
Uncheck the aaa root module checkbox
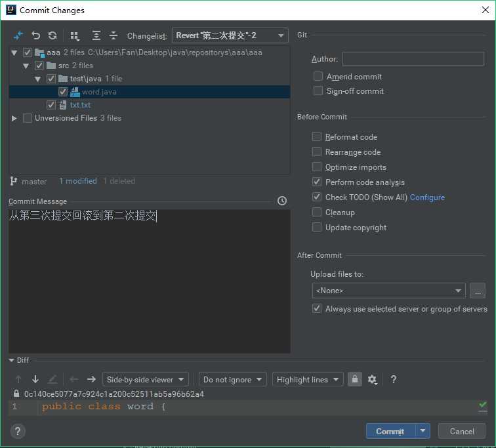[28, 52]
